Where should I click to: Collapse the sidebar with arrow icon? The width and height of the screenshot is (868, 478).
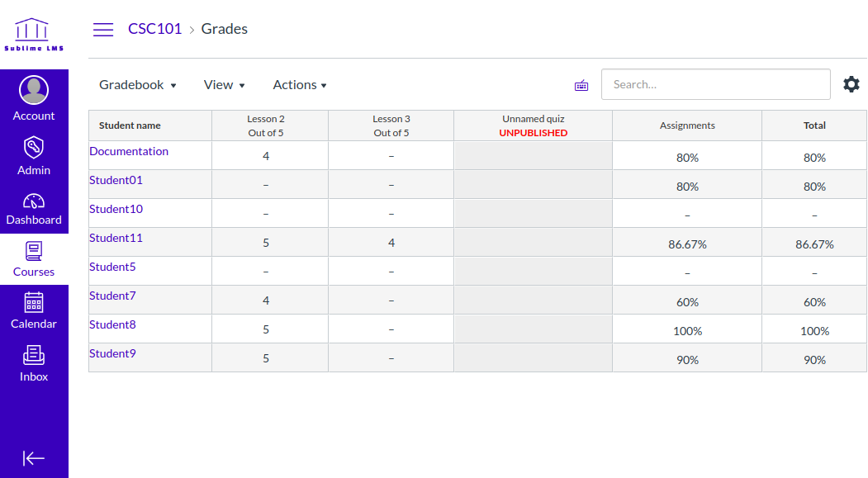[x=34, y=458]
